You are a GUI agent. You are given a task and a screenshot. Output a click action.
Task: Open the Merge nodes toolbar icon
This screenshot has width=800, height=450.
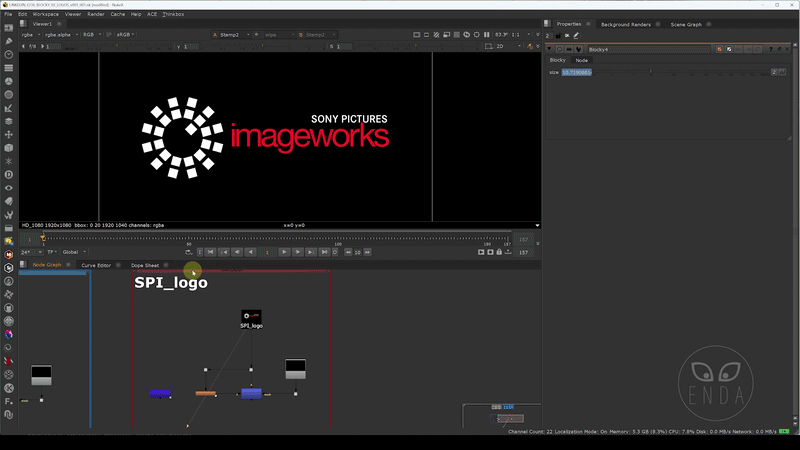(x=9, y=121)
